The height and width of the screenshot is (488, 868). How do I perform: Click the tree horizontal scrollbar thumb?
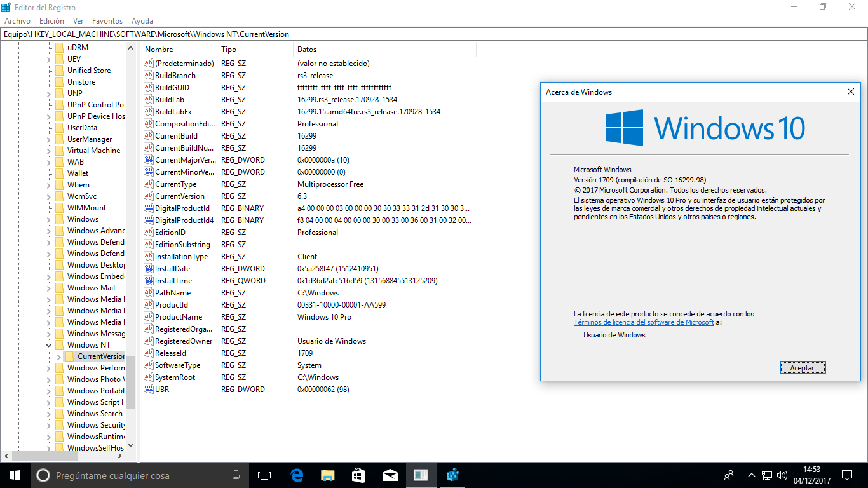coord(44,456)
